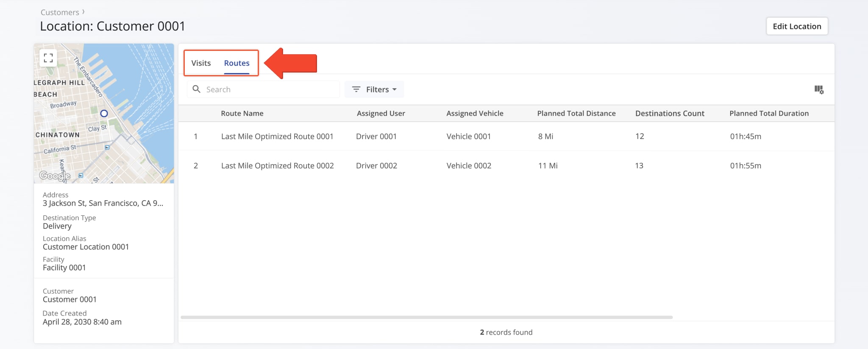Select Last Mile Optimized Route 0002

pos(277,166)
